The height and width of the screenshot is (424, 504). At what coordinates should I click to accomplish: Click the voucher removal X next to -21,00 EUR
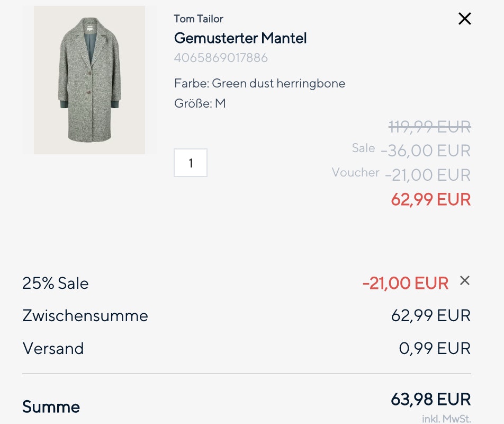tap(465, 281)
